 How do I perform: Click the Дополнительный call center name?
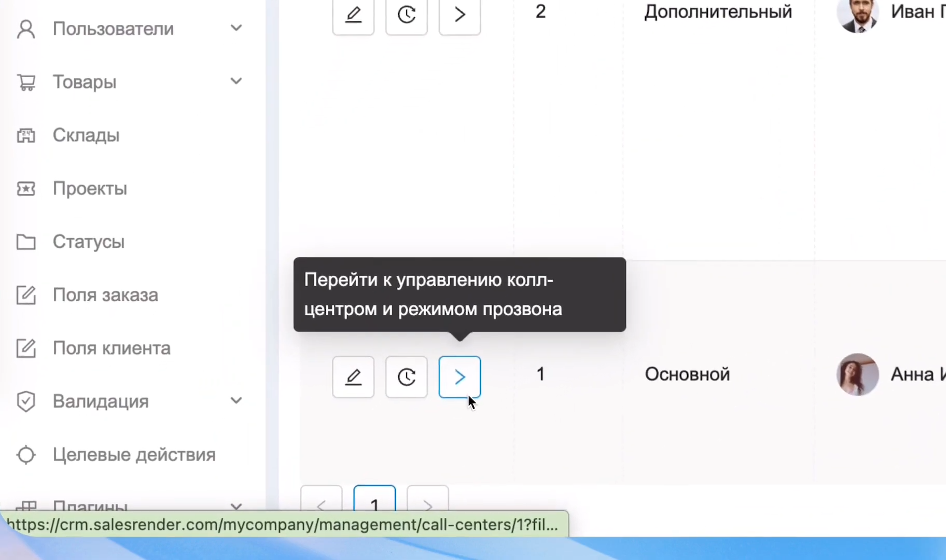click(718, 12)
